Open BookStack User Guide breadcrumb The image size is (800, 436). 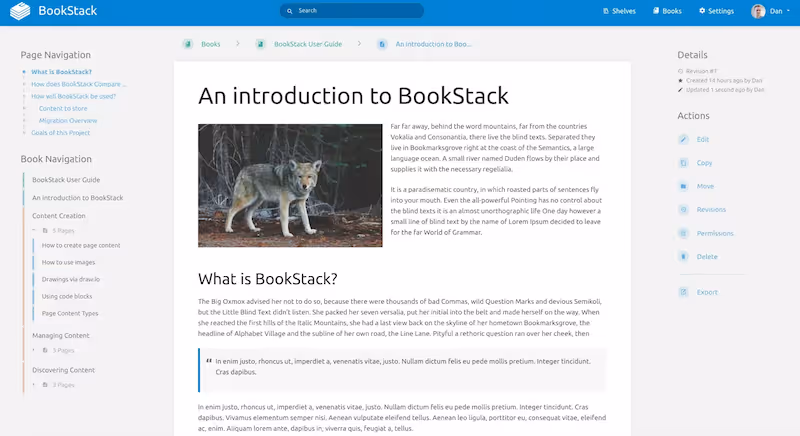(308, 44)
